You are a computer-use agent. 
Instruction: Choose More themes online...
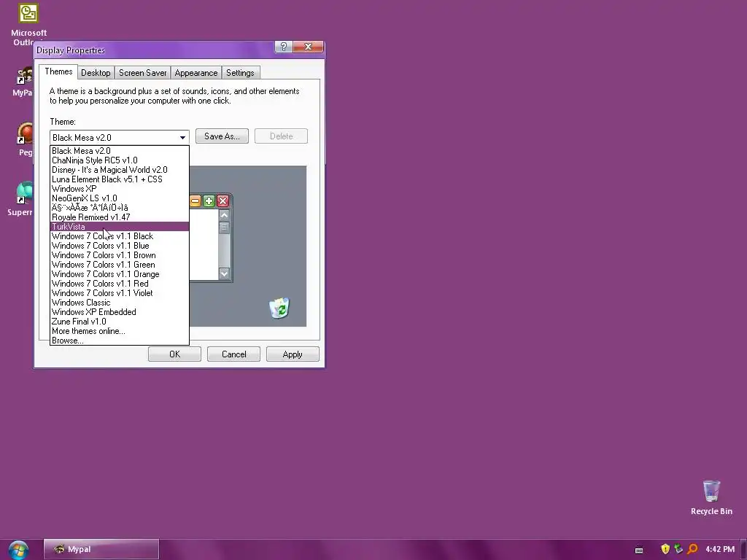[x=120, y=332]
